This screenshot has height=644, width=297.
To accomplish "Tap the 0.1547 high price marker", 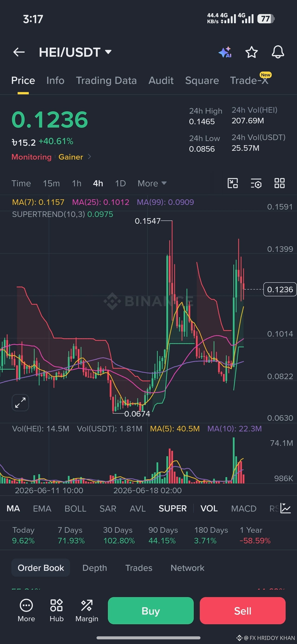I will pos(148,221).
